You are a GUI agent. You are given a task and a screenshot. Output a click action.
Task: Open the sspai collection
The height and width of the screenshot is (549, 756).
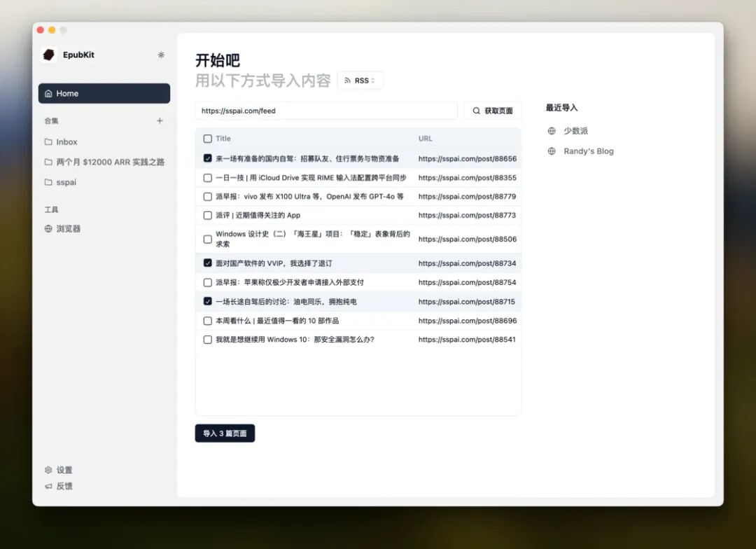[104, 182]
